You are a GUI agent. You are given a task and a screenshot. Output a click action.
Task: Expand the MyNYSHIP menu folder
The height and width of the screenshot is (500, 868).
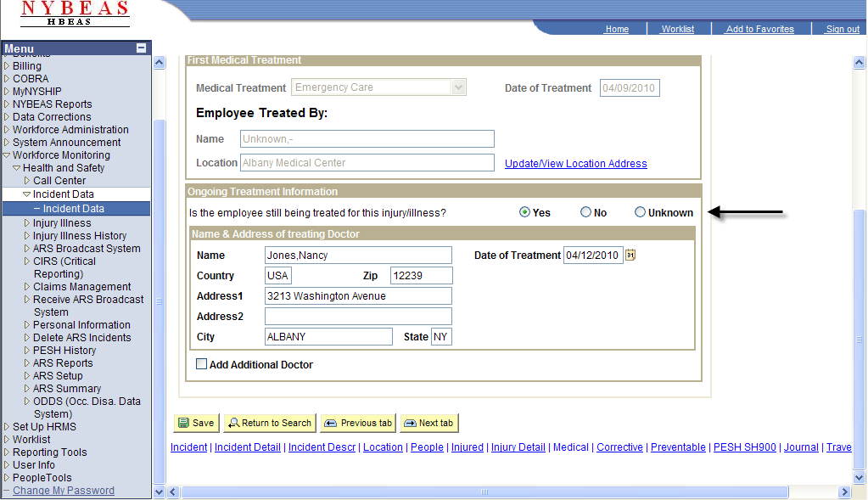pos(7,92)
